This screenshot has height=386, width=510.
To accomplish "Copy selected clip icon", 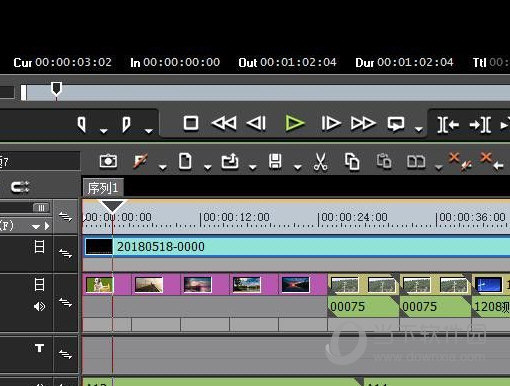I will pyautogui.click(x=352, y=162).
